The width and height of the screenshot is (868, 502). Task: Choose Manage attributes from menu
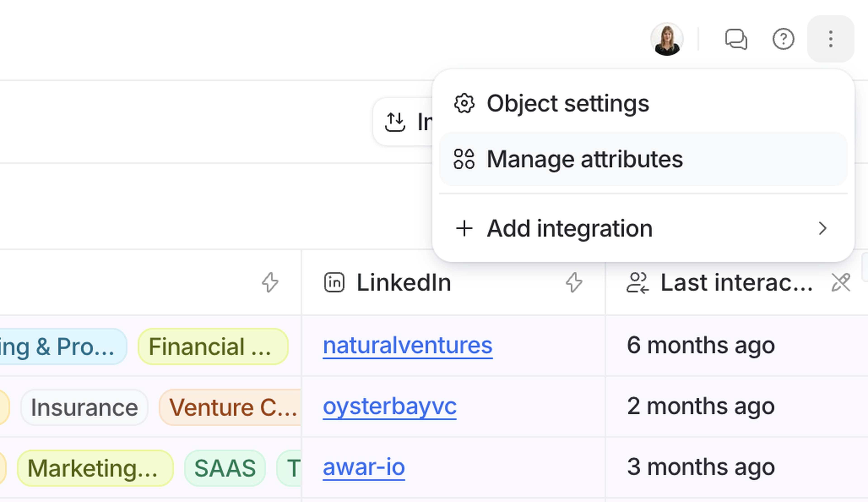coord(584,159)
